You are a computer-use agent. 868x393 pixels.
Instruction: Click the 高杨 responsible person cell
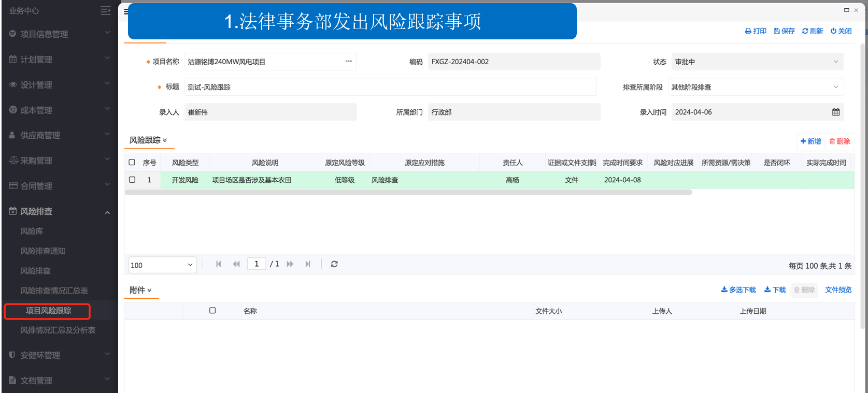click(x=513, y=180)
